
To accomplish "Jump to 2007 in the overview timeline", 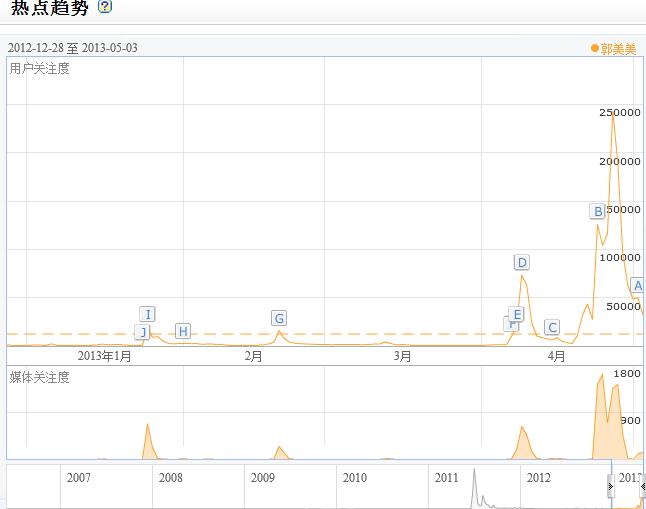I will 78,478.
